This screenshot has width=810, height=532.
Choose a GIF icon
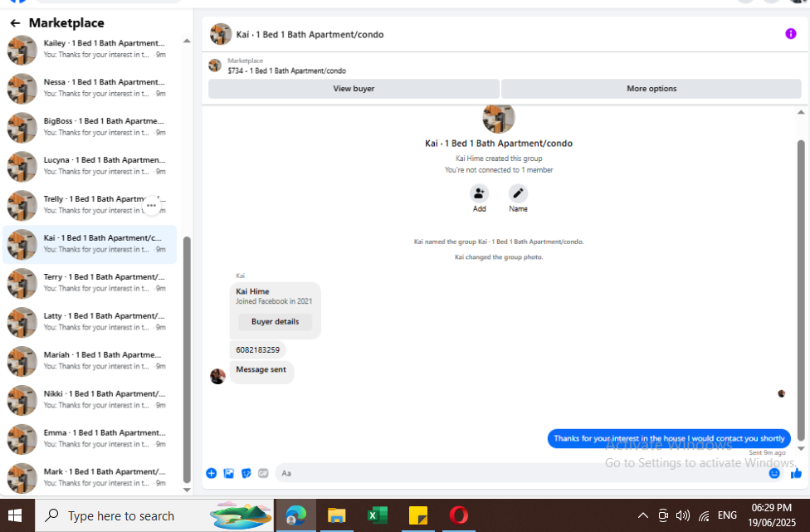tap(263, 473)
